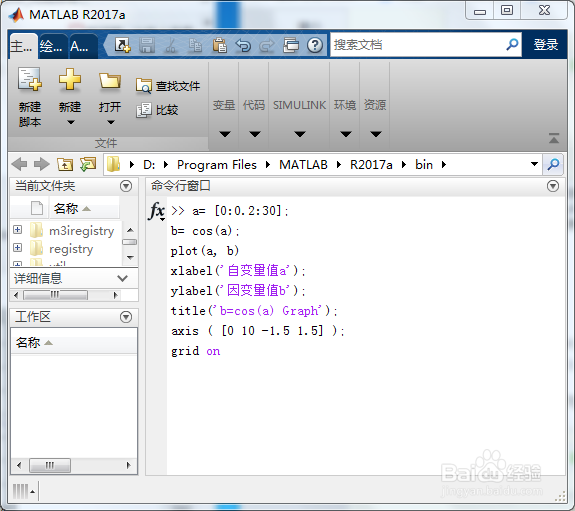
Task: Open Help with the question mark icon
Action: click(315, 45)
